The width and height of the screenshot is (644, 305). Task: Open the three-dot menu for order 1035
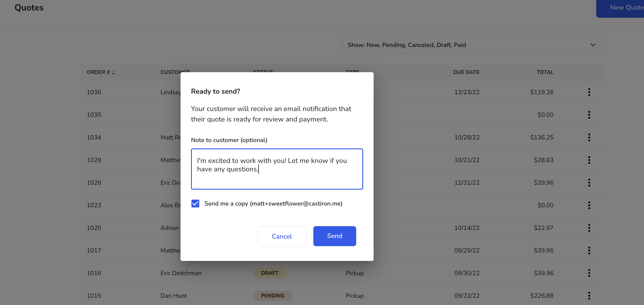click(589, 115)
